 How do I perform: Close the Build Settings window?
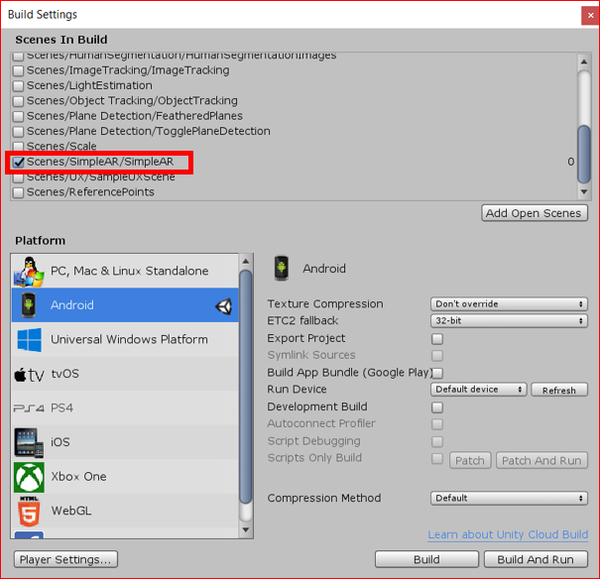click(590, 16)
